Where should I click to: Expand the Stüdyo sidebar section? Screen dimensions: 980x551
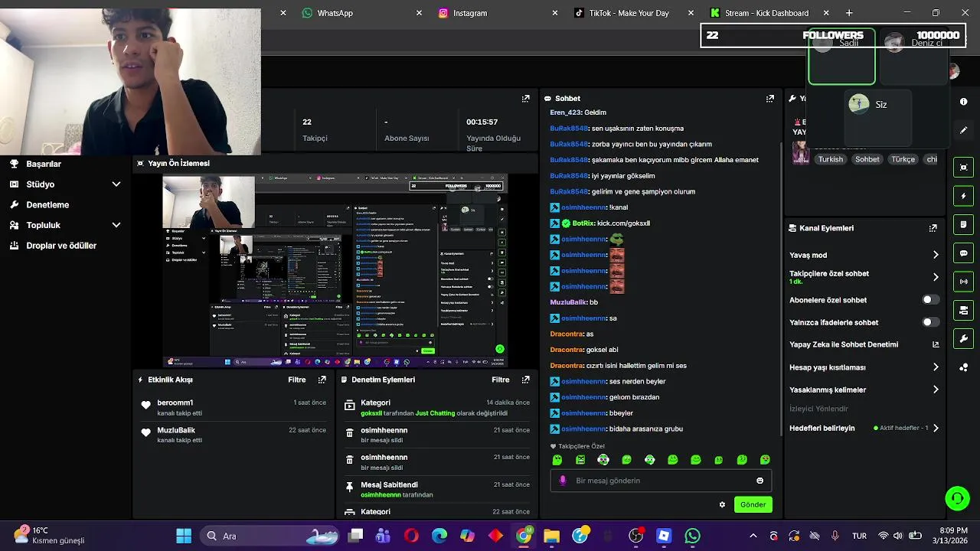(116, 184)
